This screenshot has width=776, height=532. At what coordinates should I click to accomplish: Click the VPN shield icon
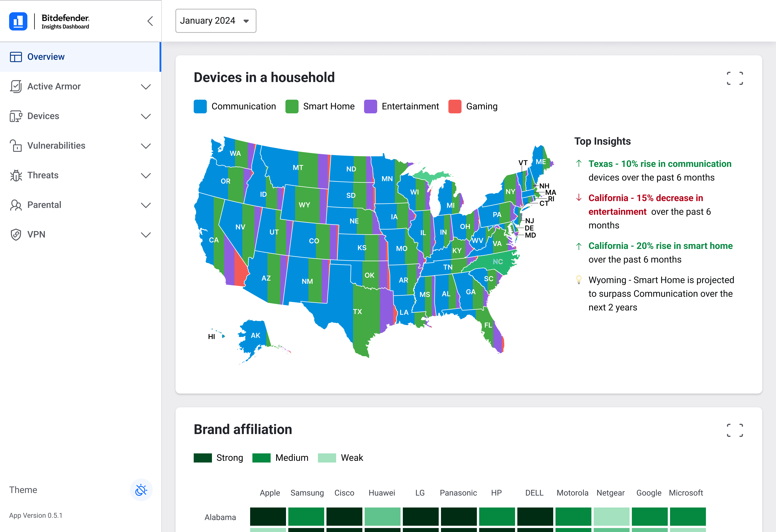pos(16,235)
